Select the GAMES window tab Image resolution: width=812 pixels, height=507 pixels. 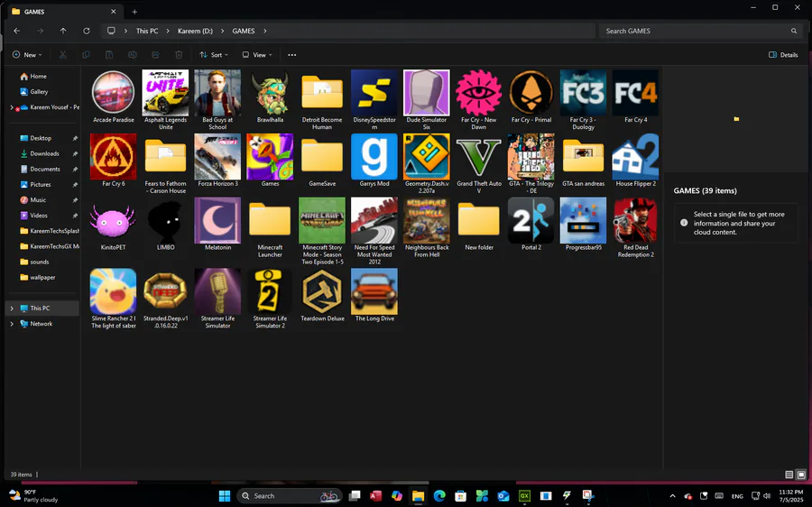[x=63, y=12]
